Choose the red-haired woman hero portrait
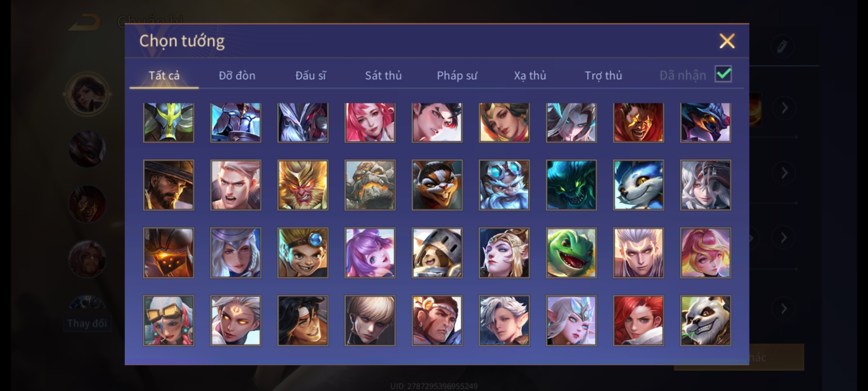 coord(638,321)
